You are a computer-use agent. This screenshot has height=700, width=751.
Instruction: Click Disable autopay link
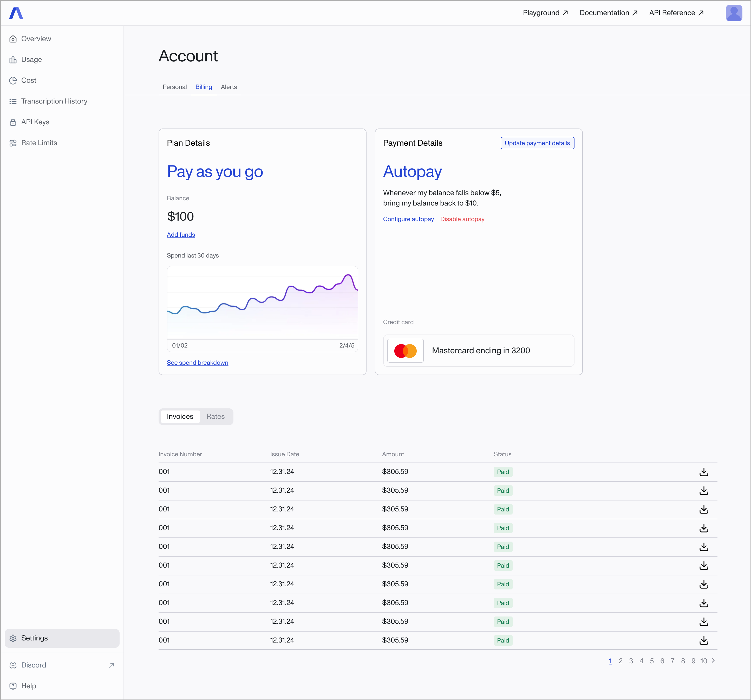coord(462,219)
